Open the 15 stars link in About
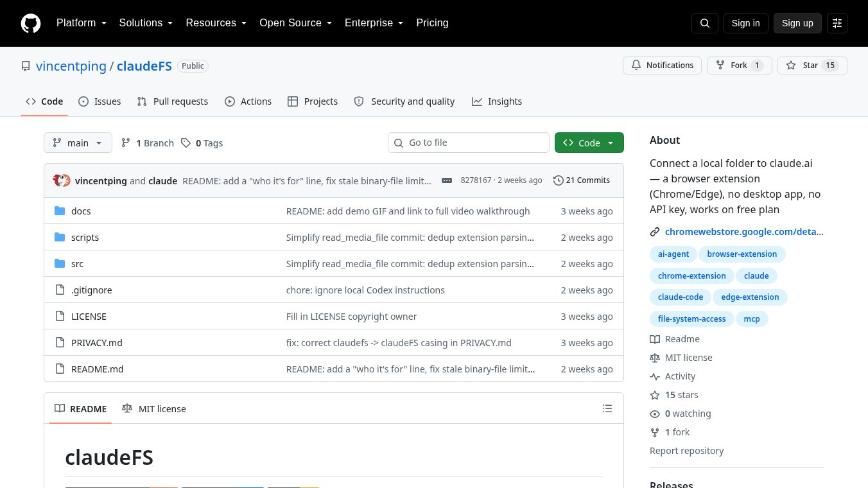The image size is (868, 488). coord(681,396)
